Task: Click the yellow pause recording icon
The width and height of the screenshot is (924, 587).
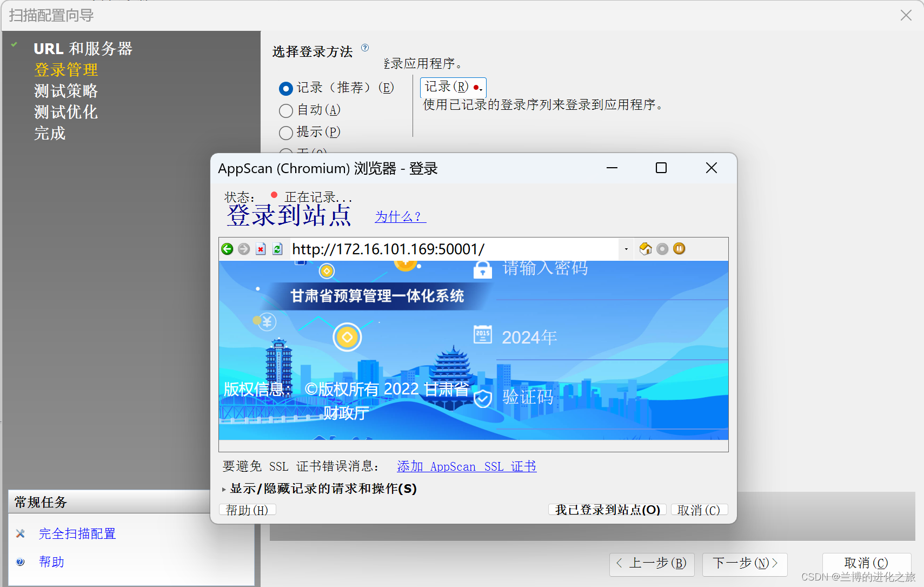Action: 679,249
